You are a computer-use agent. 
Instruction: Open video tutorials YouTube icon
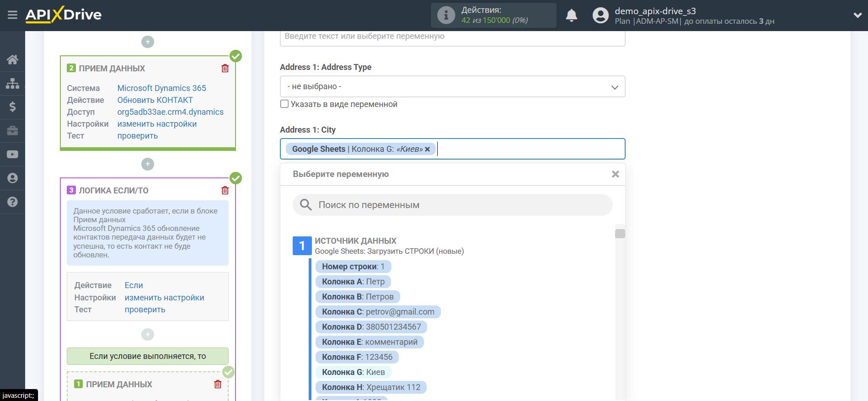point(12,155)
